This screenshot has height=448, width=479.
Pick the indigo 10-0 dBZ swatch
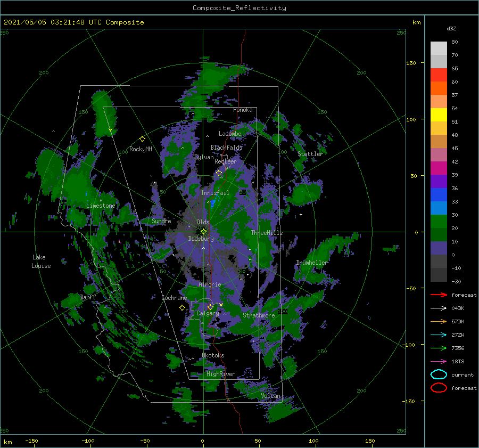[x=439, y=248]
